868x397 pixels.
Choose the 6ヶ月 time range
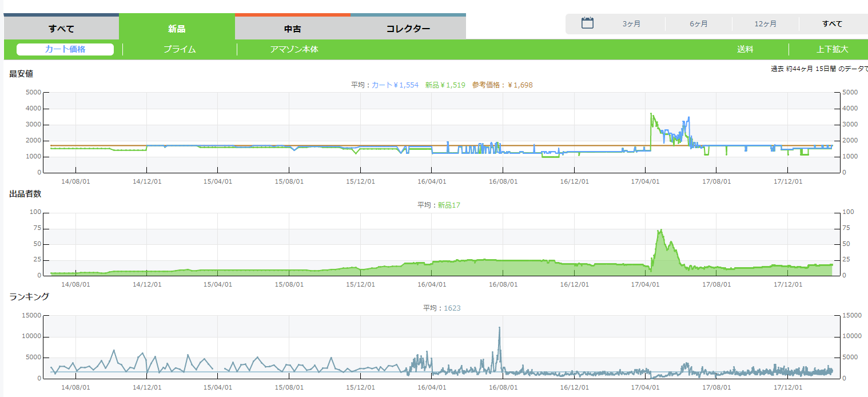tap(698, 24)
